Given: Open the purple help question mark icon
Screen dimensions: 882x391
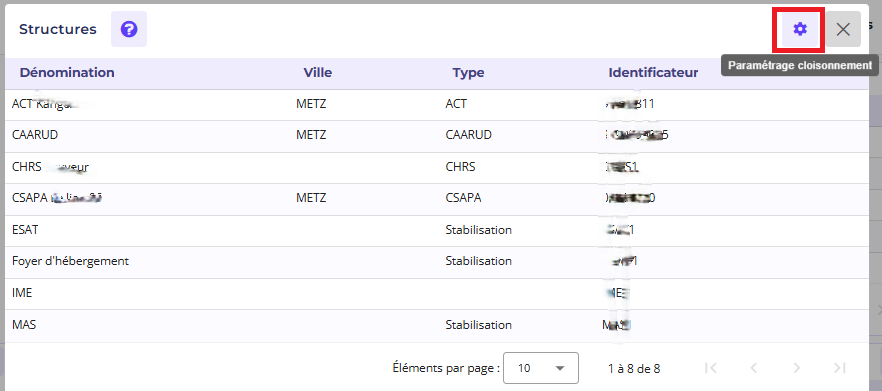Looking at the screenshot, I should coord(129,29).
